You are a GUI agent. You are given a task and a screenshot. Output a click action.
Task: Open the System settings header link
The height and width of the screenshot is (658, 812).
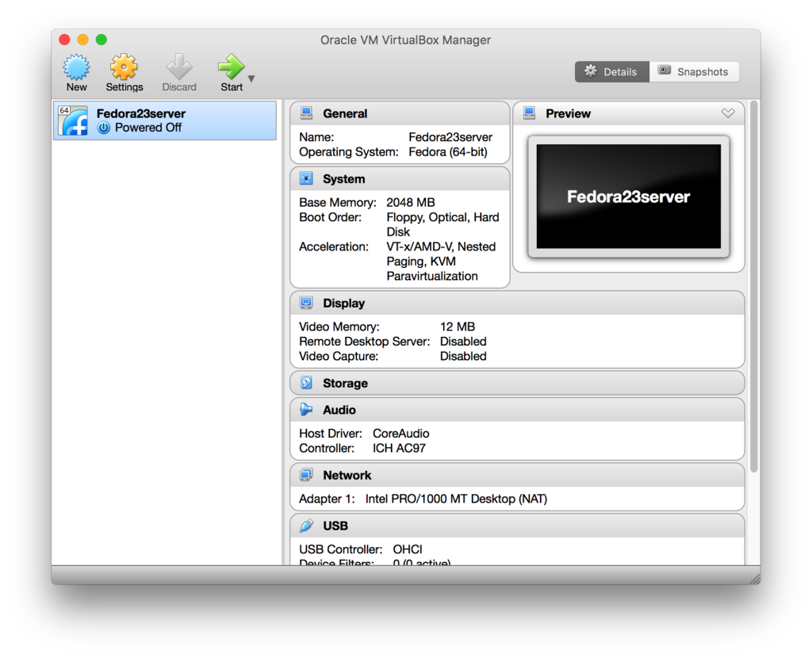point(344,179)
